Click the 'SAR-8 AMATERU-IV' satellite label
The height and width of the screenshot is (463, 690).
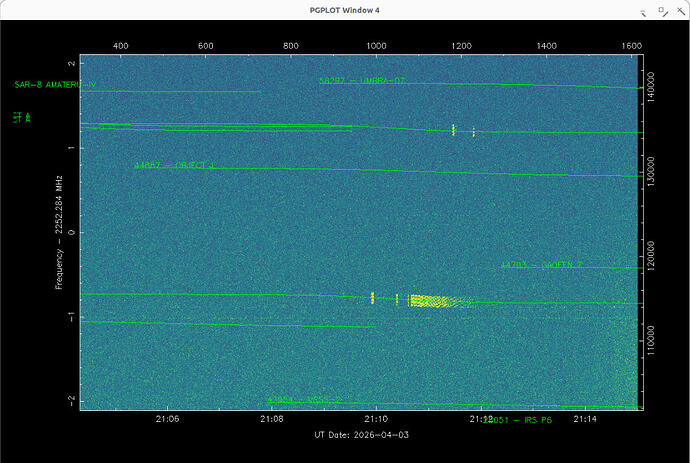pyautogui.click(x=55, y=85)
